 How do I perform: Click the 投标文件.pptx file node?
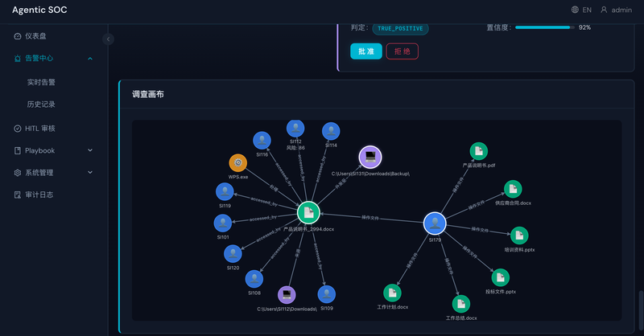pyautogui.click(x=500, y=278)
